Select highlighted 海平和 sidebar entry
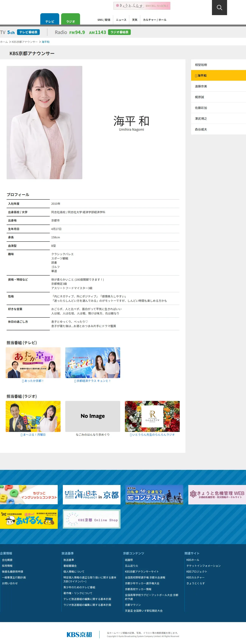This screenshot has height=644, width=246. coord(218,76)
